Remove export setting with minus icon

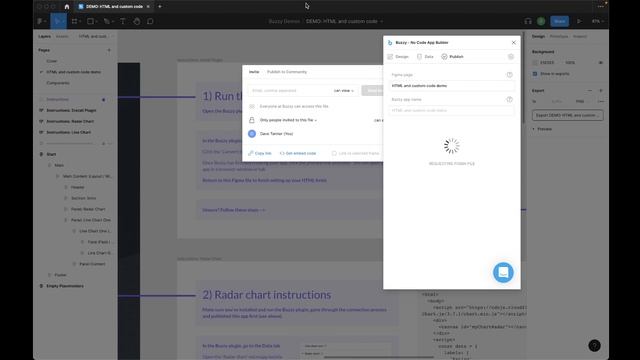[590, 91]
